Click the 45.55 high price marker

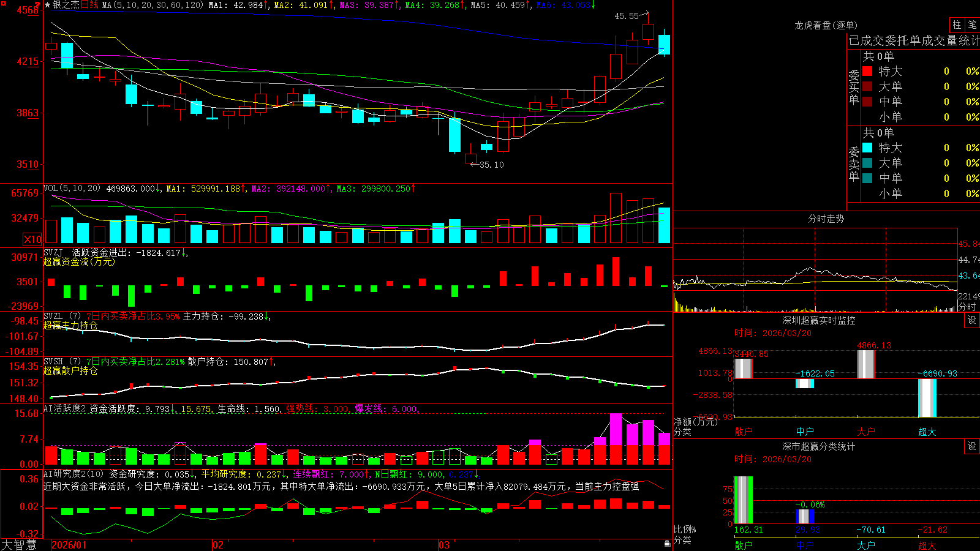point(627,16)
